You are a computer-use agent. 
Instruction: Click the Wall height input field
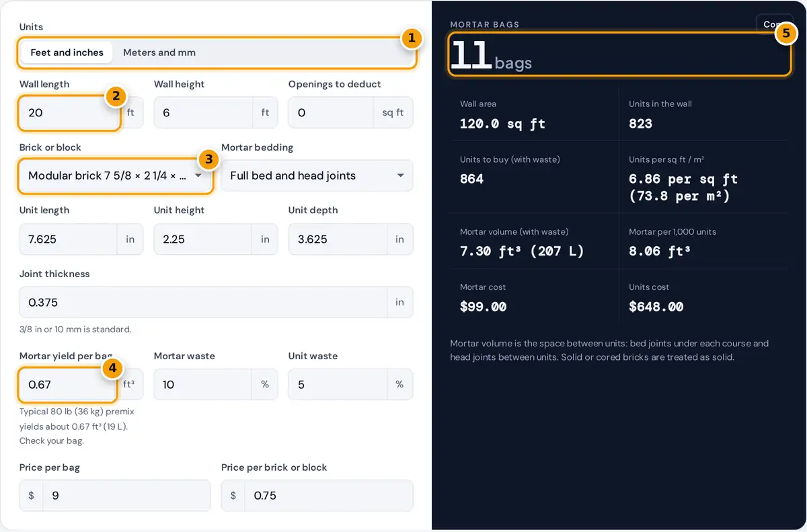pyautogui.click(x=203, y=112)
